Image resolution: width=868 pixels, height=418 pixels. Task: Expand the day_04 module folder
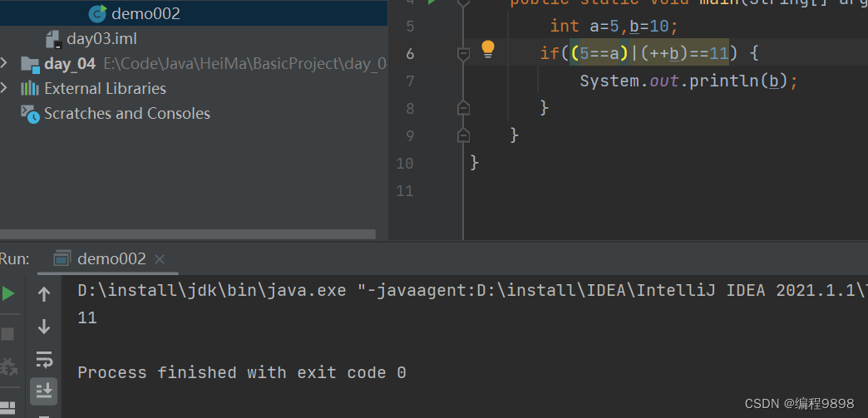click(4, 63)
